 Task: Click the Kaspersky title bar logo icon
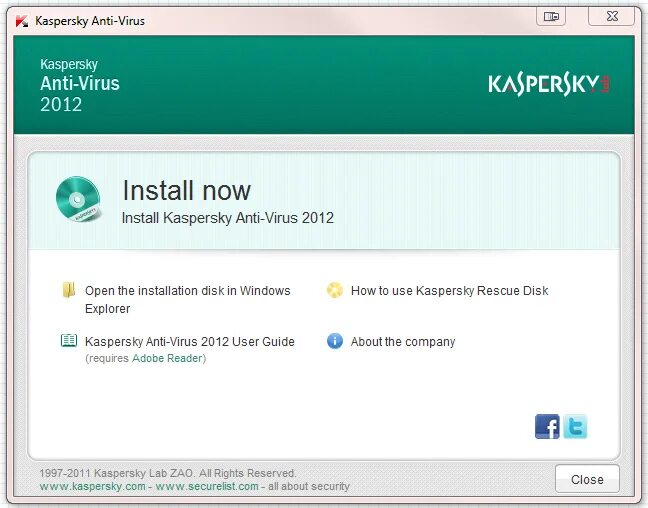click(x=21, y=21)
